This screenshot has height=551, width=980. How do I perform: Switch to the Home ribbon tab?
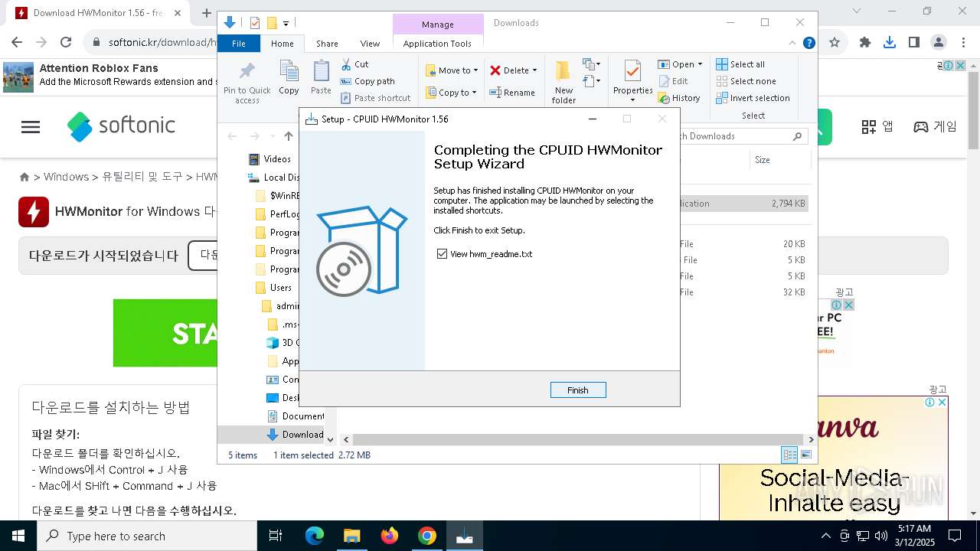282,44
